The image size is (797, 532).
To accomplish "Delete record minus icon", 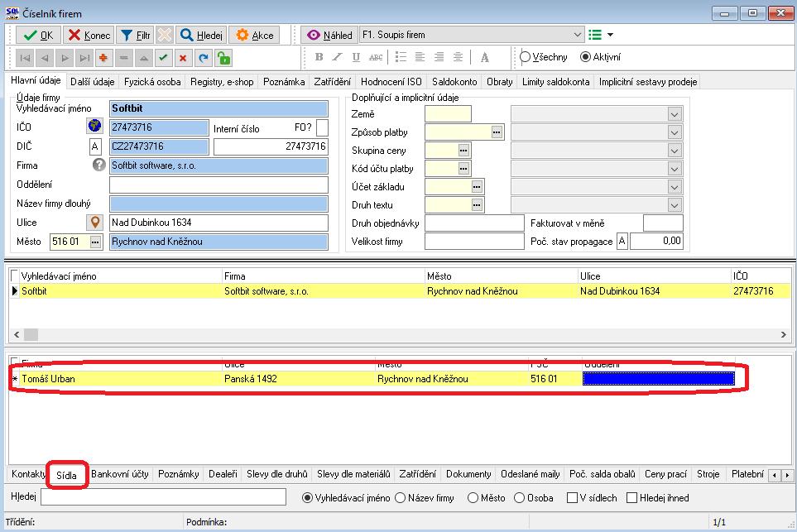I will (123, 58).
